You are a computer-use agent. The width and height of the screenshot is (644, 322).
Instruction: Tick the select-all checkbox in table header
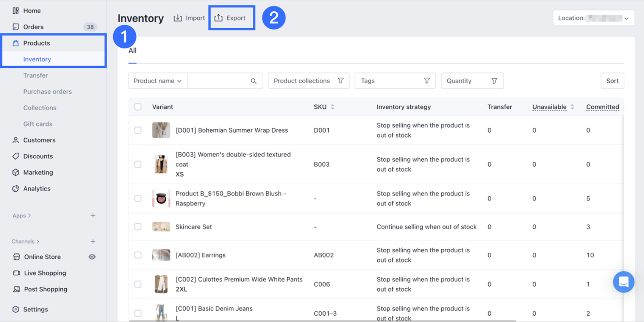click(138, 107)
